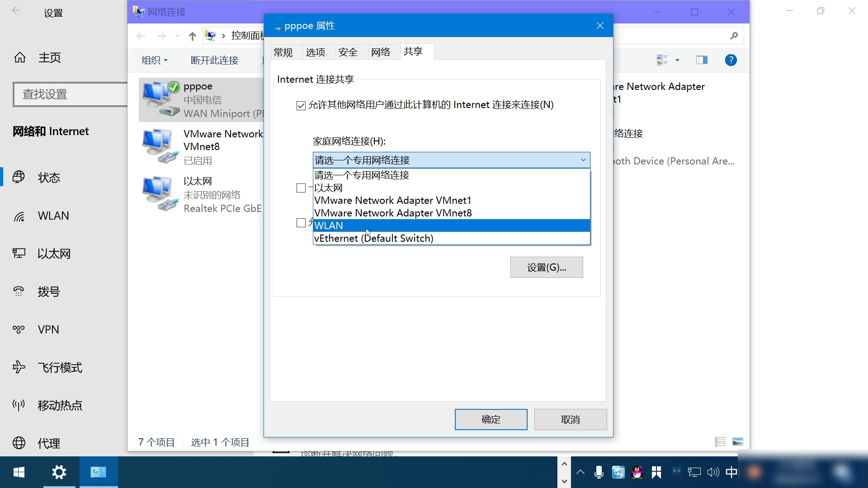Select the VPN sidebar entry
This screenshot has width=868, height=488.
coord(48,330)
